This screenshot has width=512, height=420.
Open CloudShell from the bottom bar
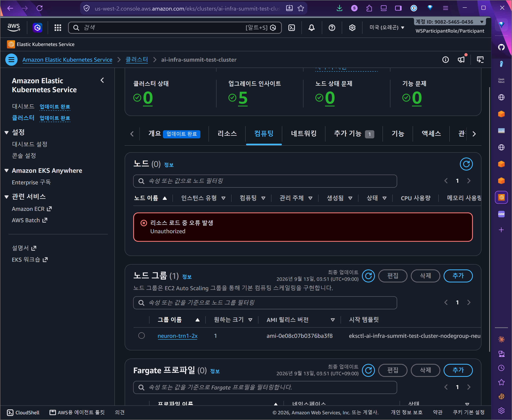point(23,412)
